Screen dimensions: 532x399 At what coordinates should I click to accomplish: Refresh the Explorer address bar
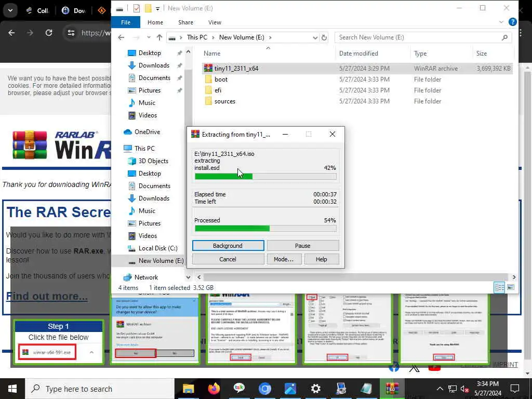[x=324, y=37]
